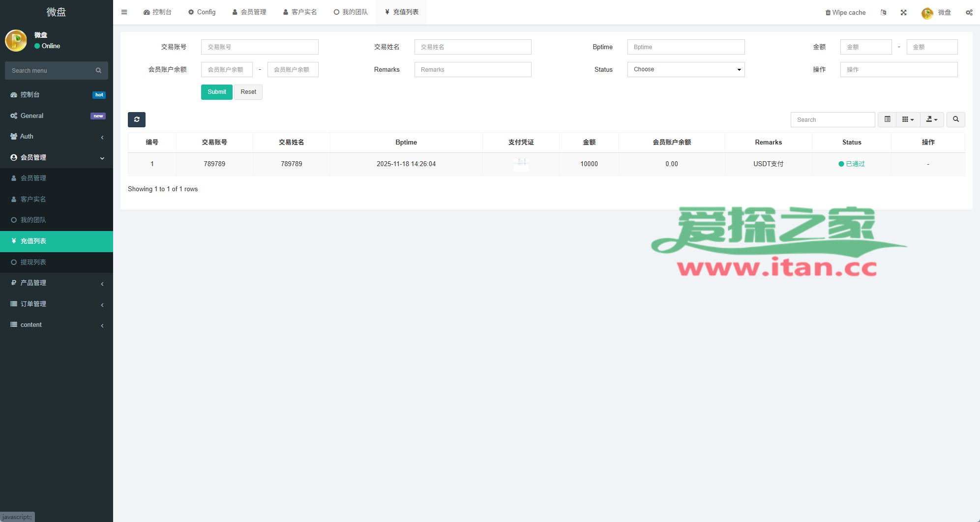The width and height of the screenshot is (980, 522).
Task: Expand the Auth sidebar menu
Action: click(x=57, y=137)
